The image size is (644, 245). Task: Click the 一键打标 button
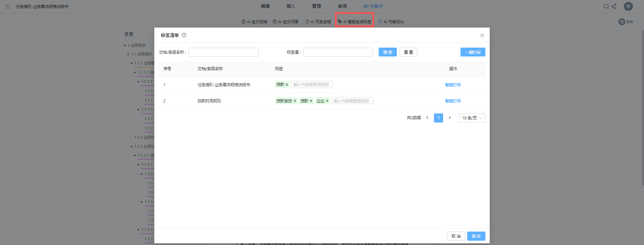tap(473, 52)
